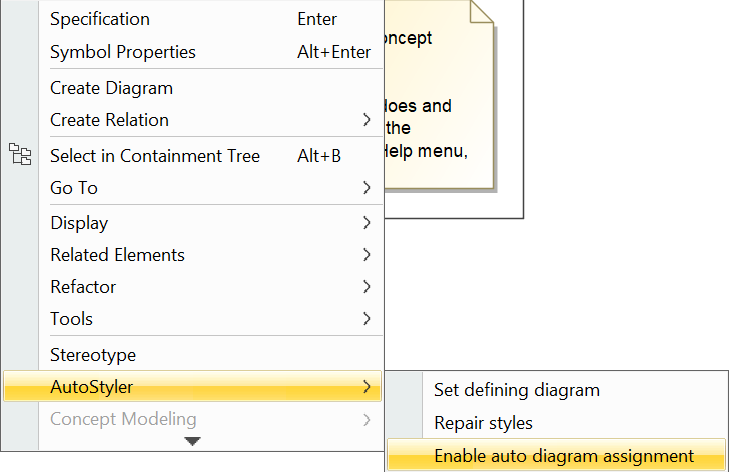Viewport: 731px width, 472px height.
Task: Expand the Create Relation arrow
Action: [x=367, y=120]
